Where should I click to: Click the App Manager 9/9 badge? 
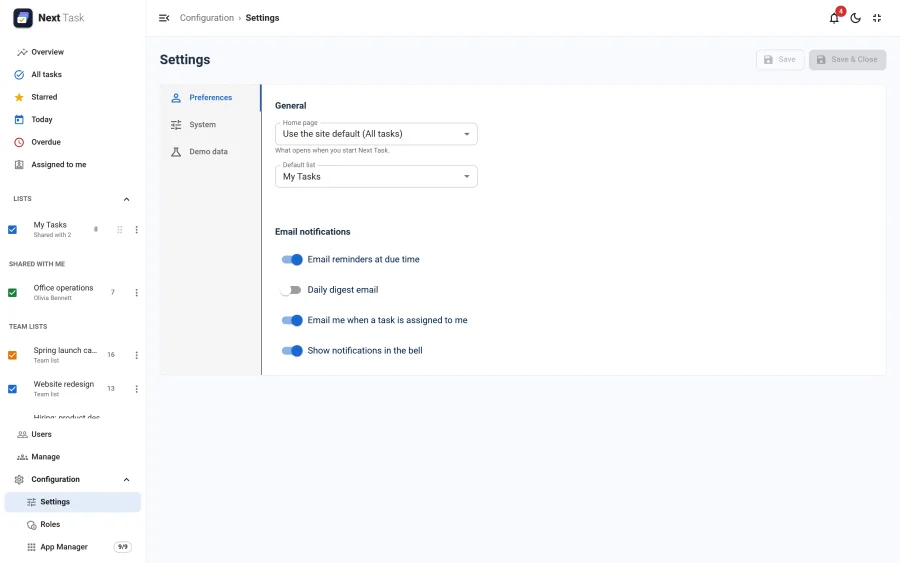click(x=123, y=548)
